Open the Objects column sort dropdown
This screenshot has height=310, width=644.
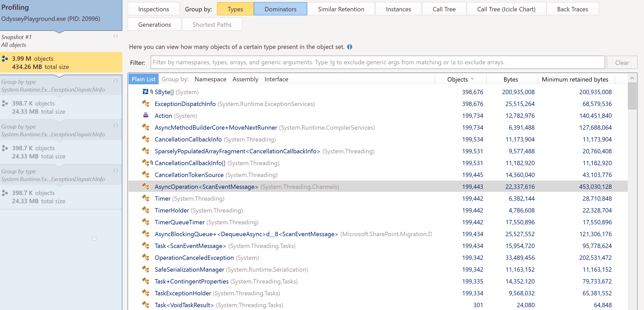click(473, 79)
